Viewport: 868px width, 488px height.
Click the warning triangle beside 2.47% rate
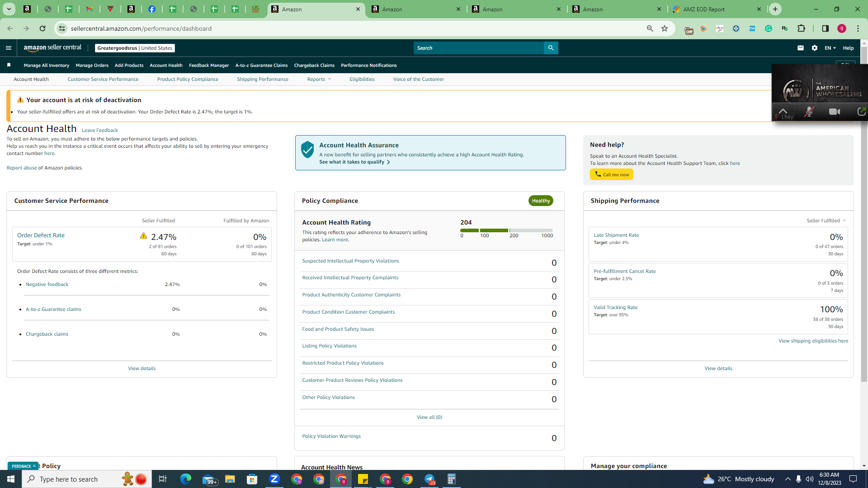point(143,235)
